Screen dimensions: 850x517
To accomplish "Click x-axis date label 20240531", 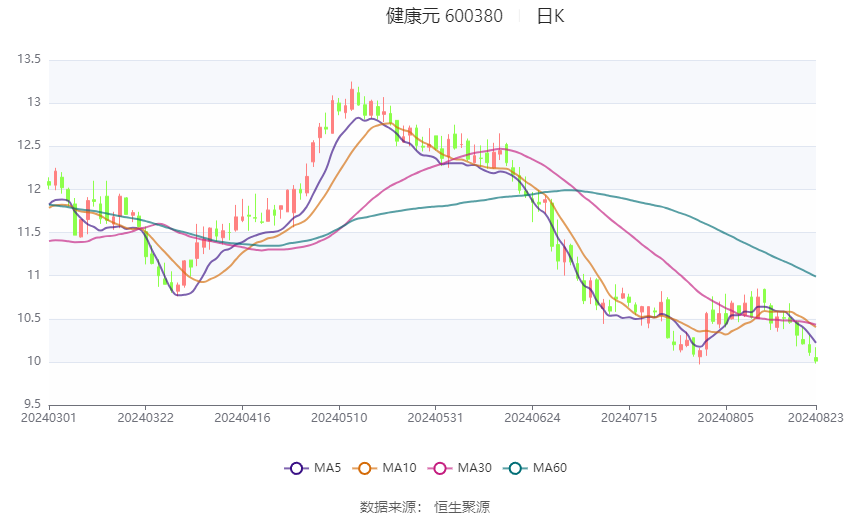I will tap(435, 418).
